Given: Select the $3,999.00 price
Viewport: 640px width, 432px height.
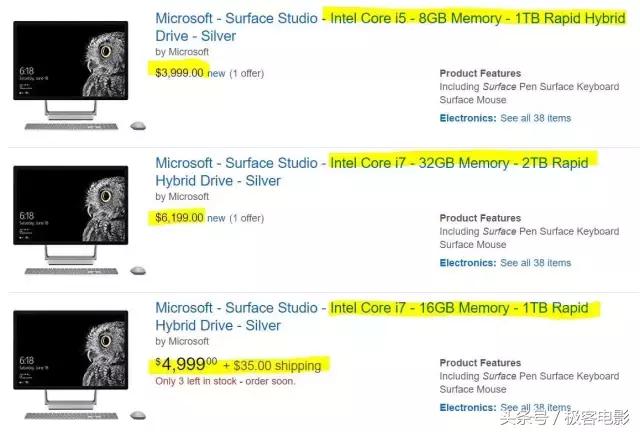Looking at the screenshot, I should coord(179,73).
